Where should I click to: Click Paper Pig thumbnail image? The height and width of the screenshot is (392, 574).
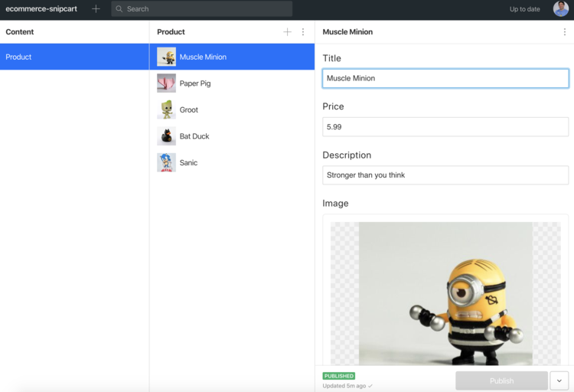pyautogui.click(x=166, y=83)
